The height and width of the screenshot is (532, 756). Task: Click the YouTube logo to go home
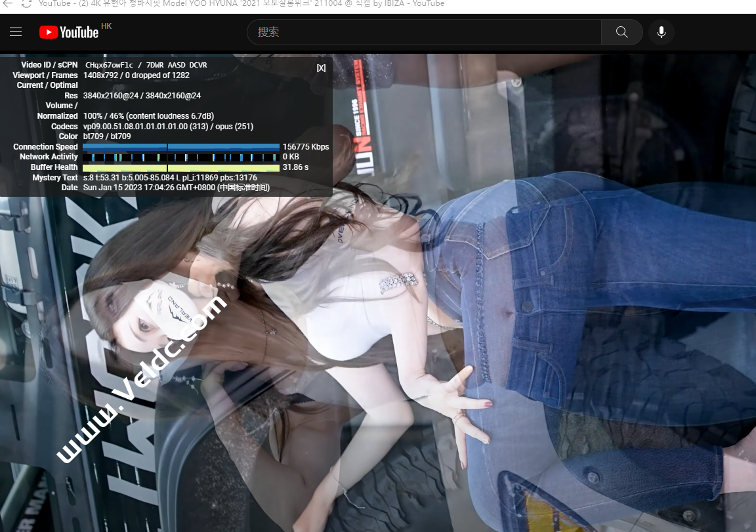(x=69, y=32)
